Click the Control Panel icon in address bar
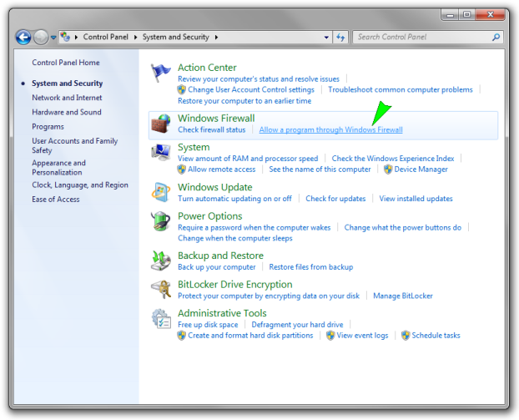The height and width of the screenshot is (420, 519). click(66, 37)
